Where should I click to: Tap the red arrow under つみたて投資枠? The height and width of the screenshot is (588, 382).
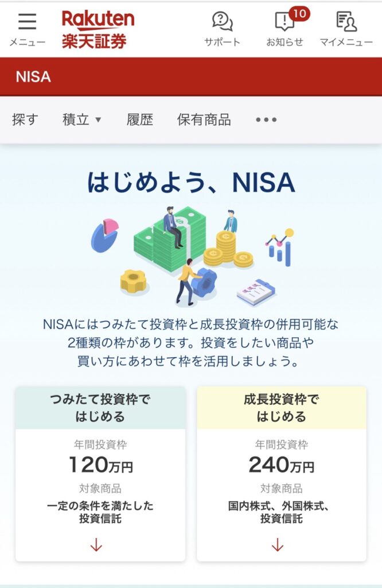click(x=96, y=545)
